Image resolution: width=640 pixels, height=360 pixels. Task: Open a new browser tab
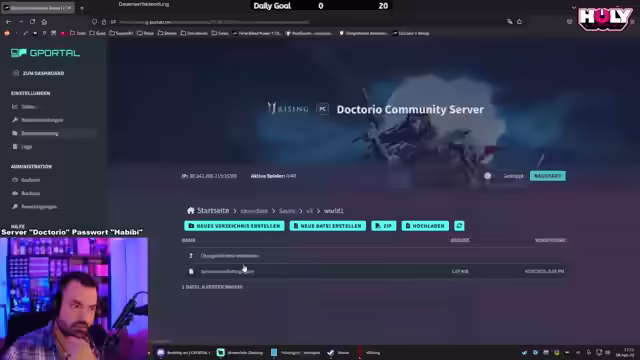point(82,8)
